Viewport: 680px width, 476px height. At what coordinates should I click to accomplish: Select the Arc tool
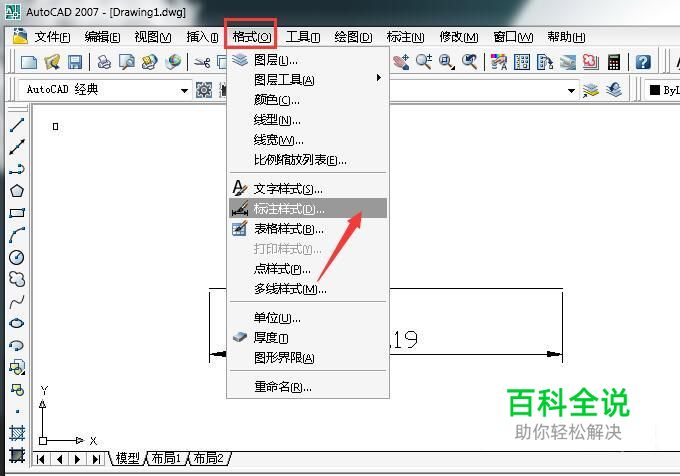click(x=17, y=235)
